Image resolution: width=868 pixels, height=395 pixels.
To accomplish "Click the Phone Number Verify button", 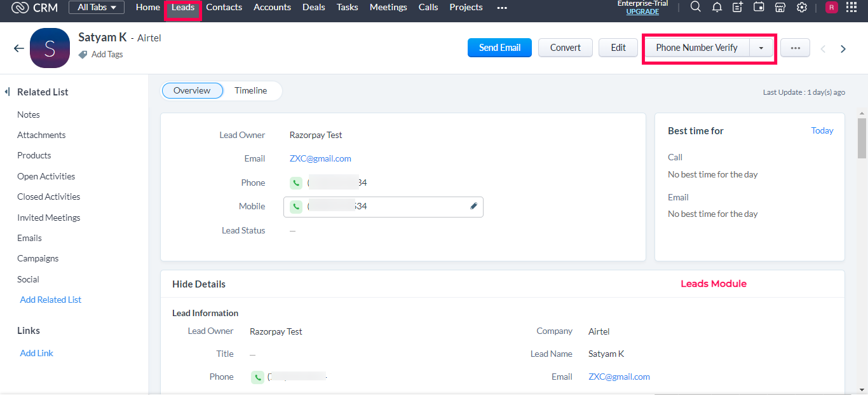I will [x=697, y=48].
